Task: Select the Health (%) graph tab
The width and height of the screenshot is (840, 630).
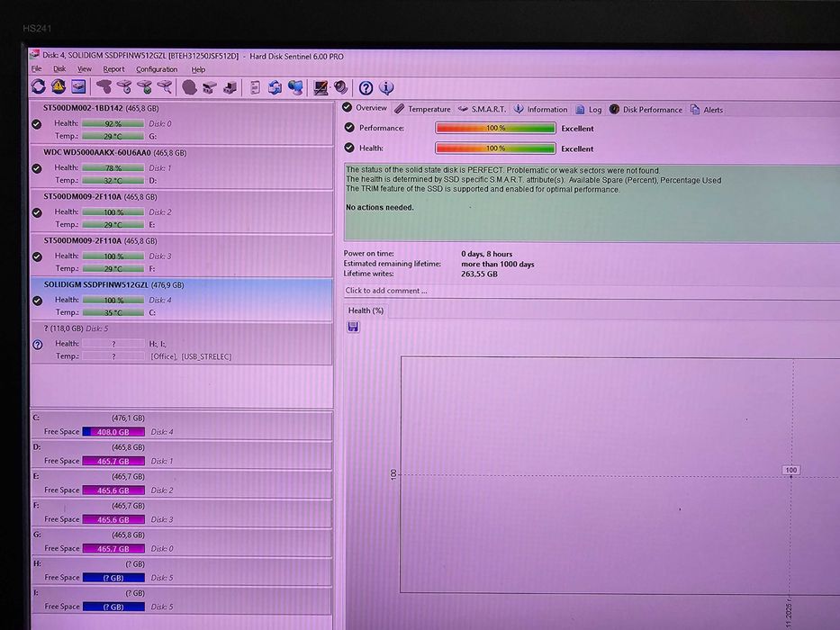Action: tap(366, 310)
